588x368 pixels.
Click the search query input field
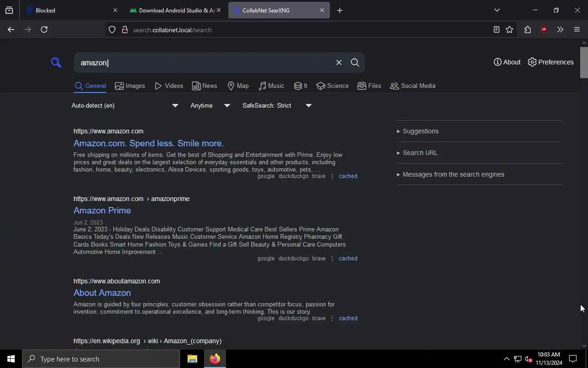pos(204,63)
